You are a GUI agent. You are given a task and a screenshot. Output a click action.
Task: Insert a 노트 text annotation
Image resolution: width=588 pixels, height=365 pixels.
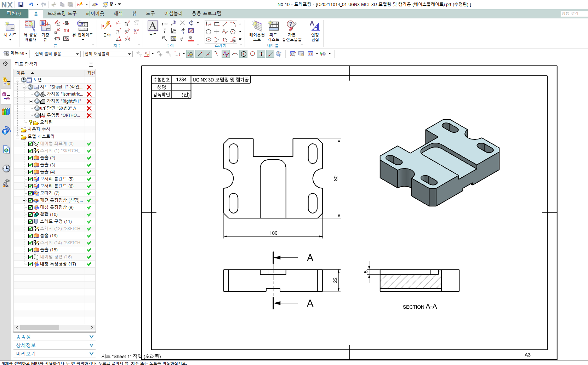pos(153,28)
